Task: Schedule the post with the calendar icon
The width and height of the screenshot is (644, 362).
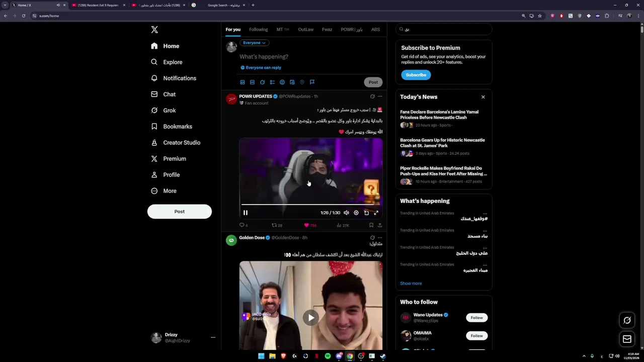Action: pyautogui.click(x=292, y=82)
